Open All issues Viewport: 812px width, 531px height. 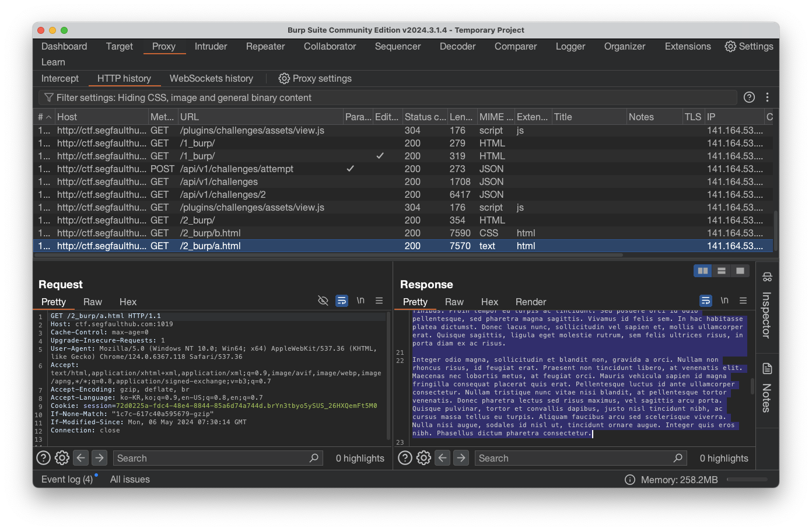pyautogui.click(x=130, y=479)
